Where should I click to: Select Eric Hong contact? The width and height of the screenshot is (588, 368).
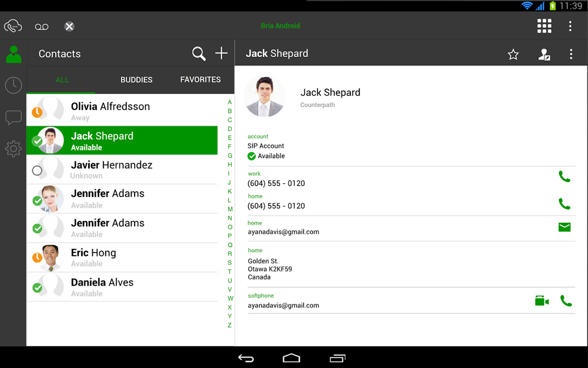[122, 258]
